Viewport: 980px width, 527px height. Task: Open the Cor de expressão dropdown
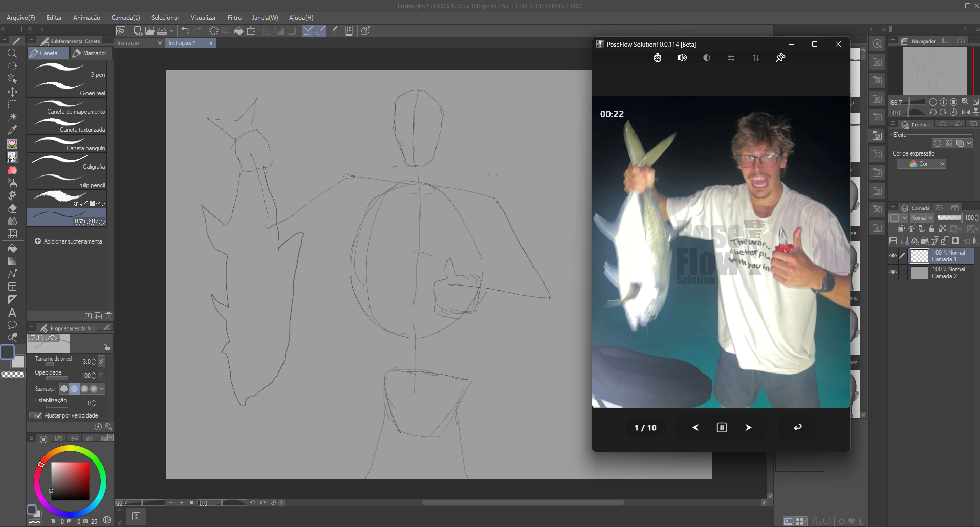click(921, 164)
